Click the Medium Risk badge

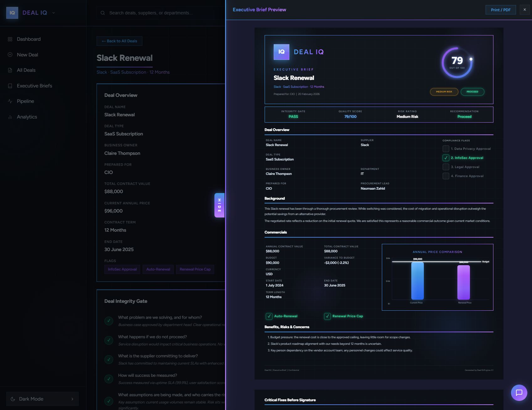pos(444,92)
